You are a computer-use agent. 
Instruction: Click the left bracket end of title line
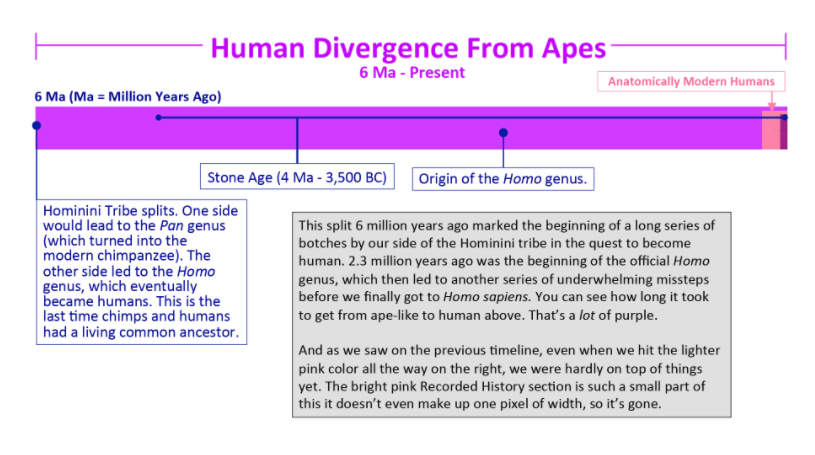[36, 46]
